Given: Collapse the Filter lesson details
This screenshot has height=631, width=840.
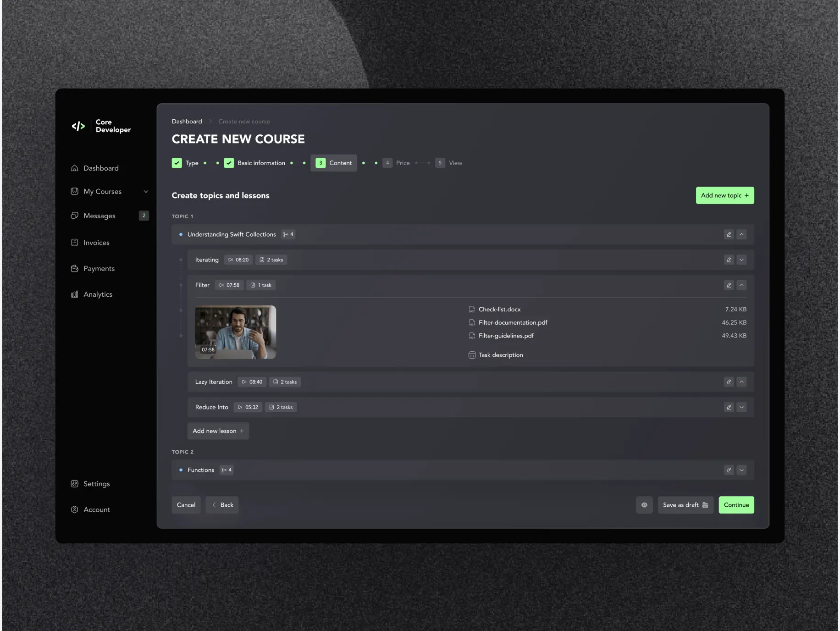Looking at the screenshot, I should [x=741, y=285].
